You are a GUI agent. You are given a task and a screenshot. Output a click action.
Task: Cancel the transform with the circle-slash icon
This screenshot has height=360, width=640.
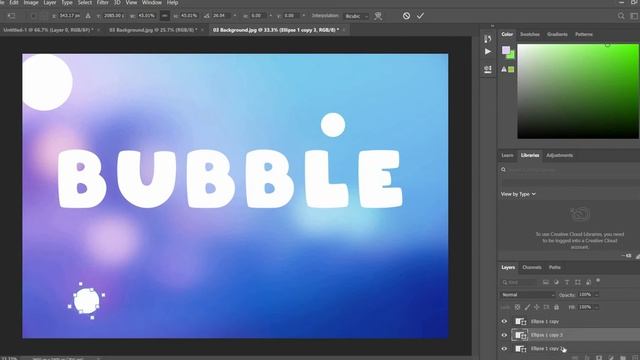[x=406, y=16]
